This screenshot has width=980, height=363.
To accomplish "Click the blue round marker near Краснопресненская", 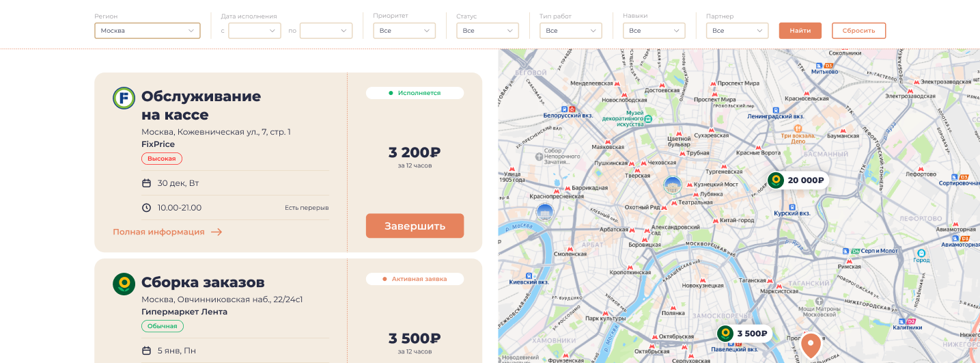I will [x=545, y=213].
